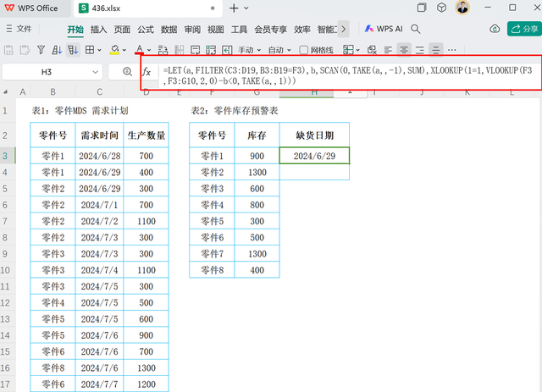Screen dimensions: 542x392
Task: Click the paste-as-values clipboard icon
Action: point(8,50)
